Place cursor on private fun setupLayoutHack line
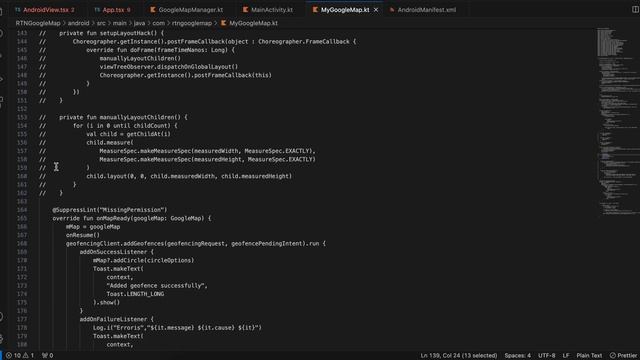The width and height of the screenshot is (640, 360). tap(111, 33)
